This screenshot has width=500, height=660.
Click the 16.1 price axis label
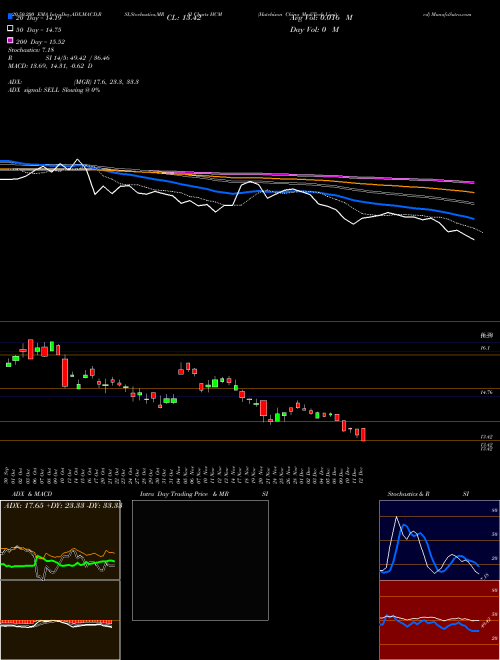[485, 348]
